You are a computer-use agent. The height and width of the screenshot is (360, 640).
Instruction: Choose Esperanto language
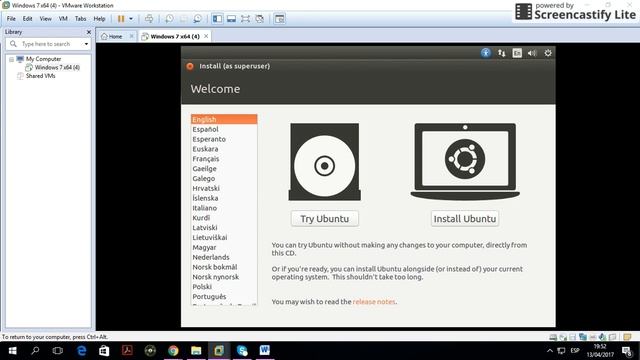point(224,139)
